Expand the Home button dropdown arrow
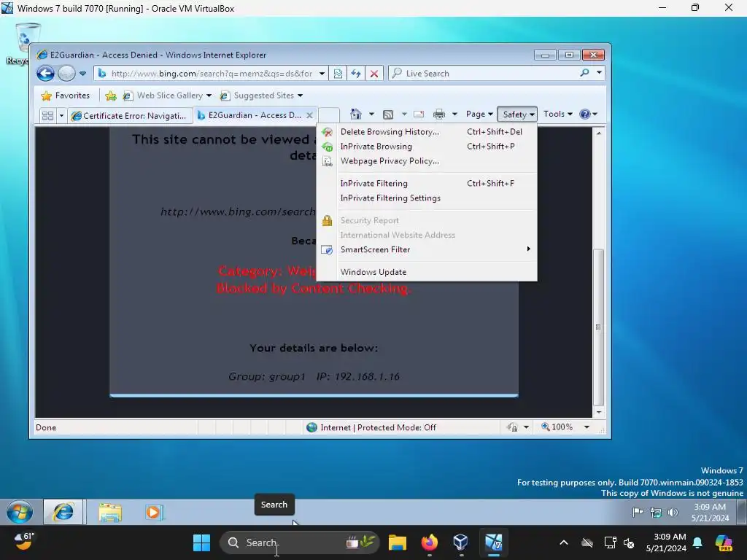 click(x=371, y=114)
